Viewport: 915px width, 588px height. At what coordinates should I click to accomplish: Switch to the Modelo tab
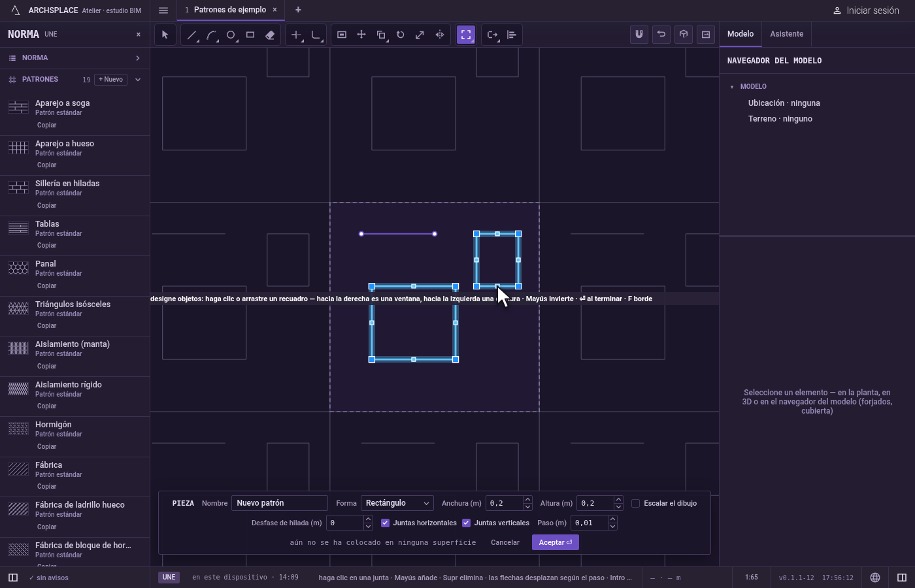(740, 34)
